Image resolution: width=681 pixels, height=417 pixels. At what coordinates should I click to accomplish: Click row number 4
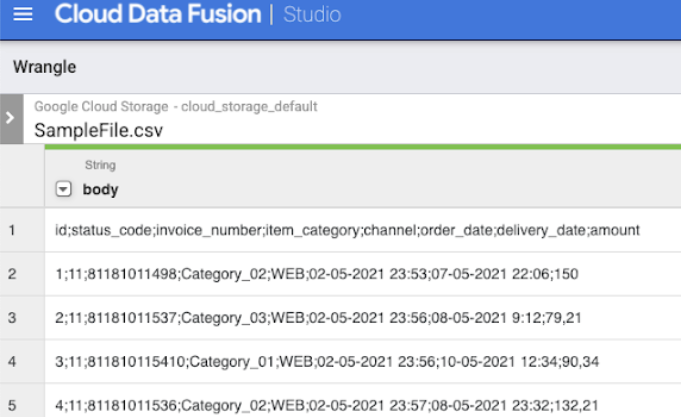pos(12,362)
